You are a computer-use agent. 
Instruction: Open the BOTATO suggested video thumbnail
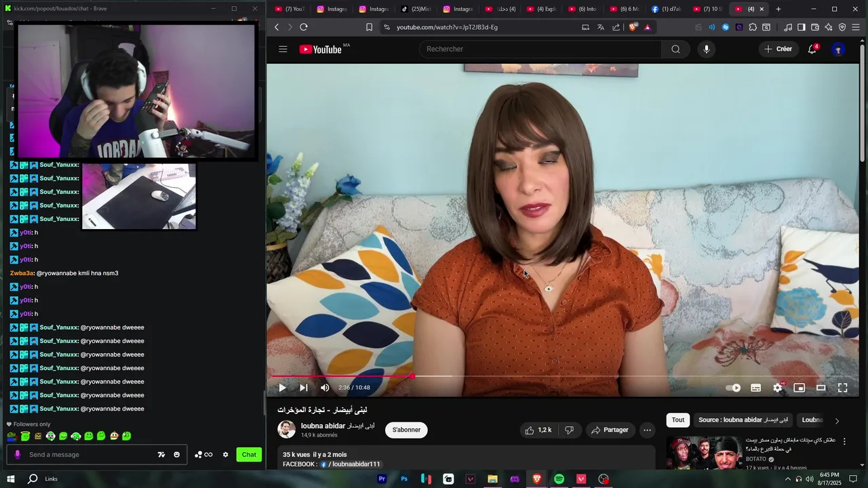[703, 453]
